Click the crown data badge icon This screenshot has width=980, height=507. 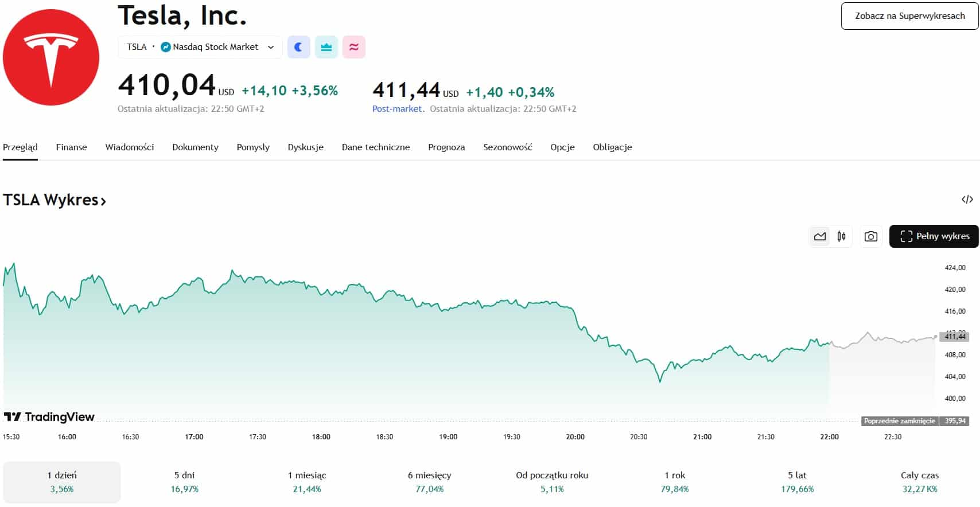tap(326, 47)
